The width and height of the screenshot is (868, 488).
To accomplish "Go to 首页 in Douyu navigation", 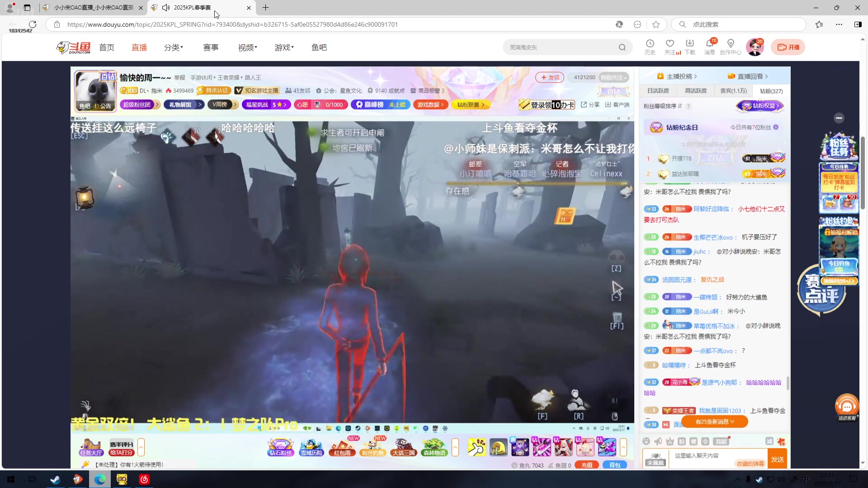I will pos(107,47).
